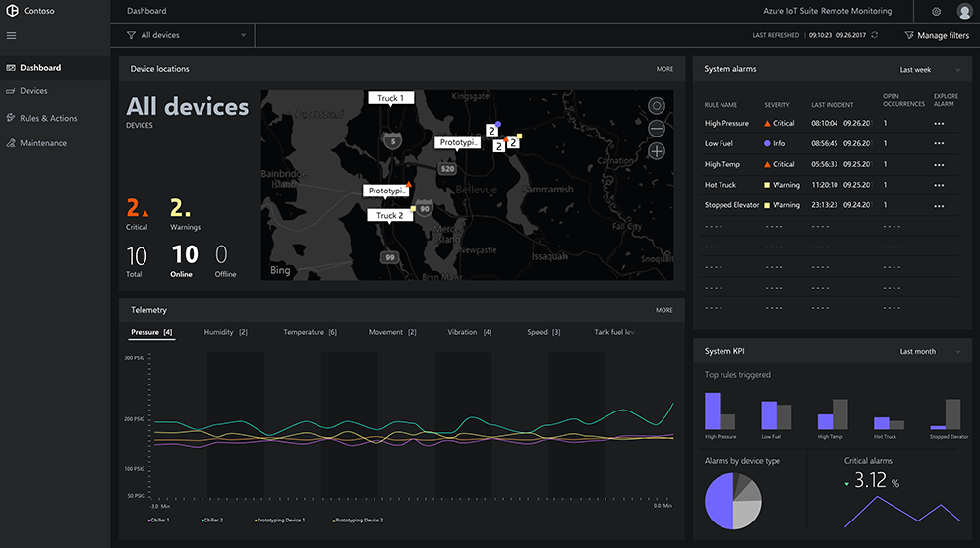
Task: Click the critical alarms down-trend arrow
Action: pos(847,484)
